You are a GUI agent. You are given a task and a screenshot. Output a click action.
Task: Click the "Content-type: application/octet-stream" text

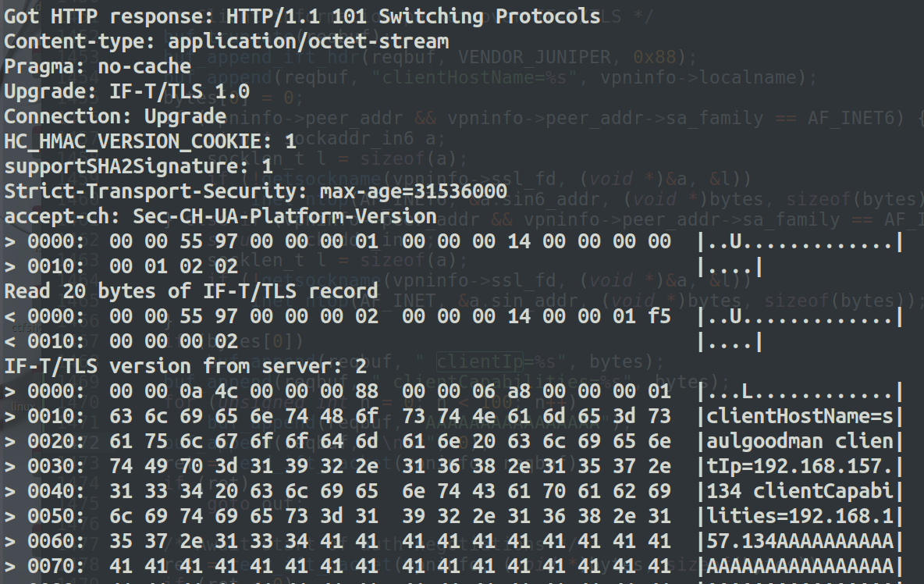click(x=226, y=41)
